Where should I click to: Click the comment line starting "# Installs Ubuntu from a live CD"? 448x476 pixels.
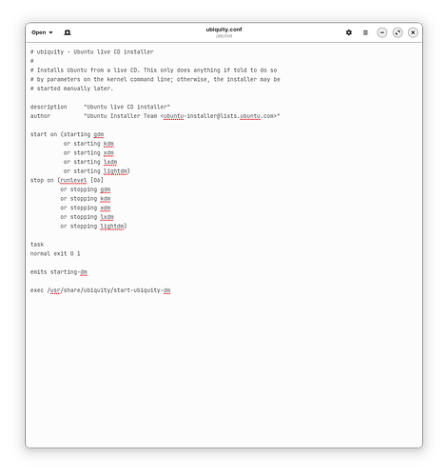point(154,70)
